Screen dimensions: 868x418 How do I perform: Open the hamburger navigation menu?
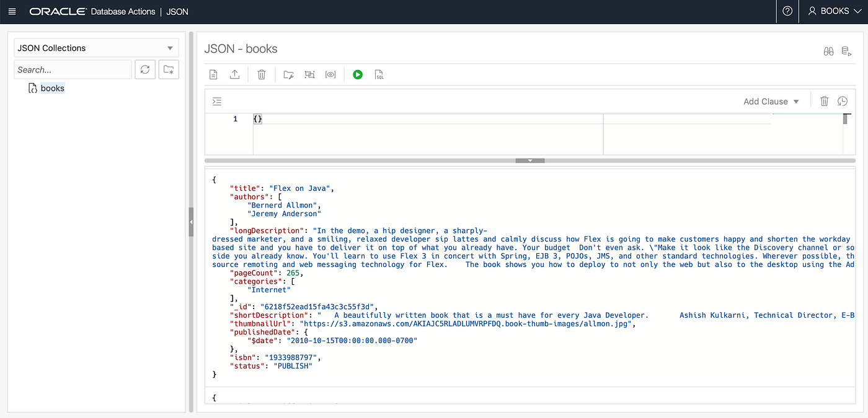tap(12, 11)
